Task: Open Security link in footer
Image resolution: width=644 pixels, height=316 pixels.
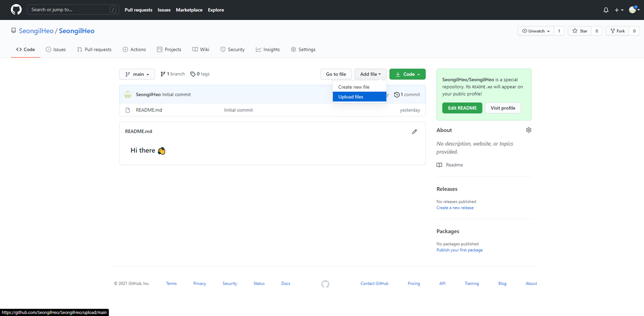Action: click(x=230, y=283)
